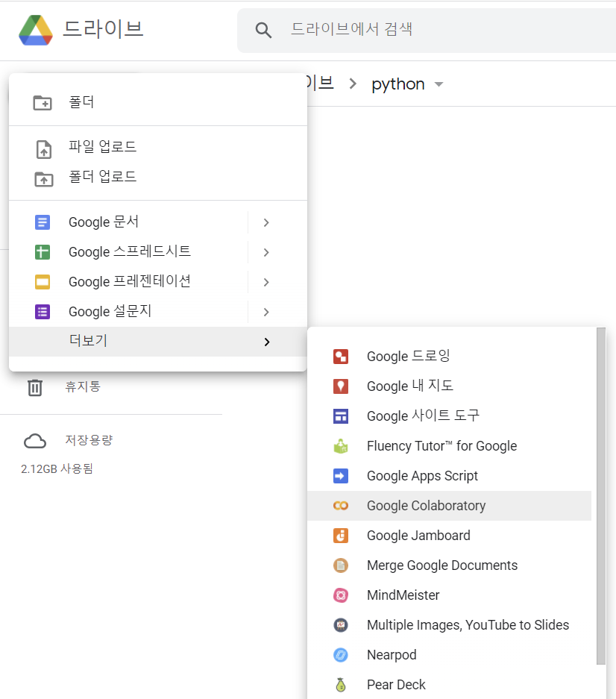Choose 폴더 업로드 menu entry

pyautogui.click(x=158, y=177)
